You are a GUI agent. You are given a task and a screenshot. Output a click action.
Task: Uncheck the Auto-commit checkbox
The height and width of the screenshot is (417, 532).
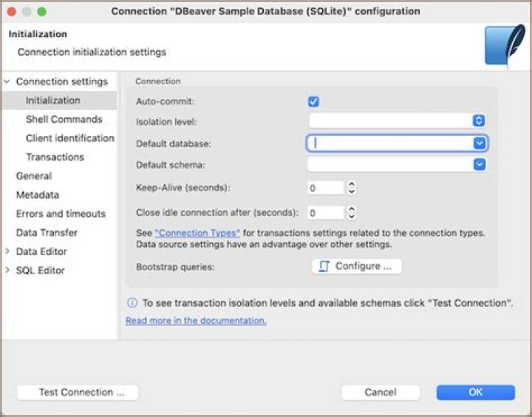[x=313, y=101]
